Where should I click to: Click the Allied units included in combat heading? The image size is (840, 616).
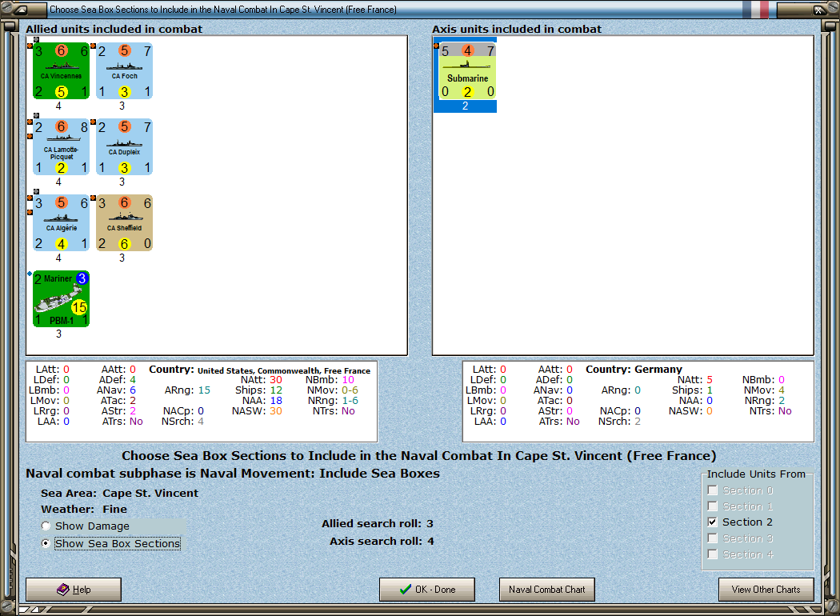[x=114, y=29]
